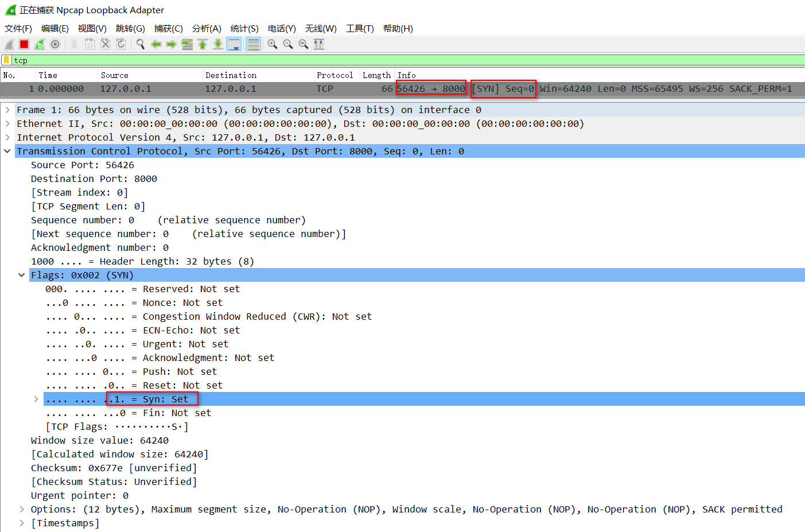Open capture options gear icon

55,44
